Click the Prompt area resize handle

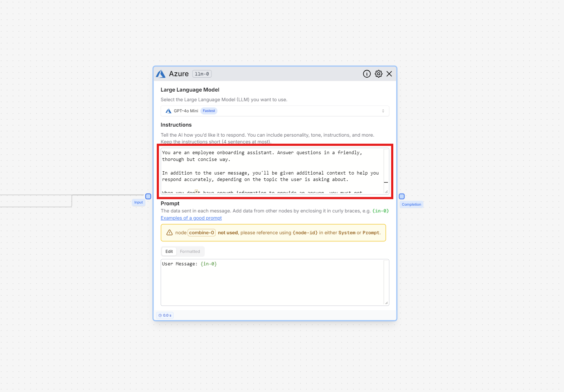pyautogui.click(x=386, y=303)
